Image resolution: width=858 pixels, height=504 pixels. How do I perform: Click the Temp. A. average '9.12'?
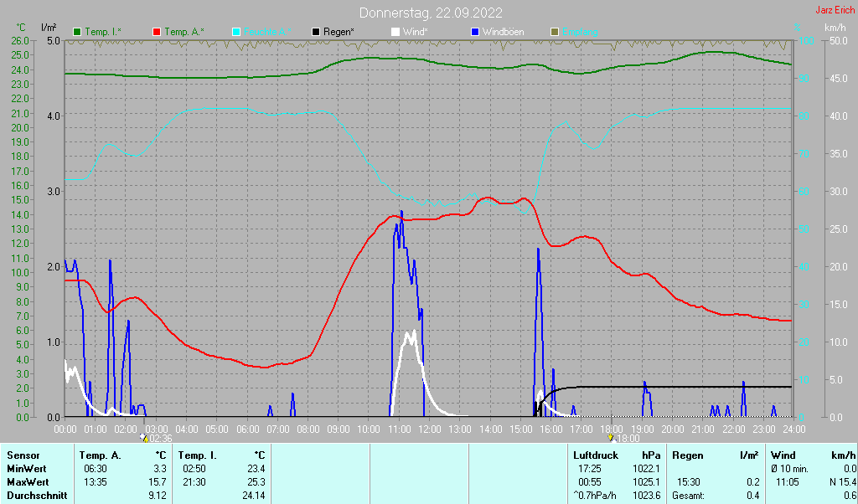[158, 496]
